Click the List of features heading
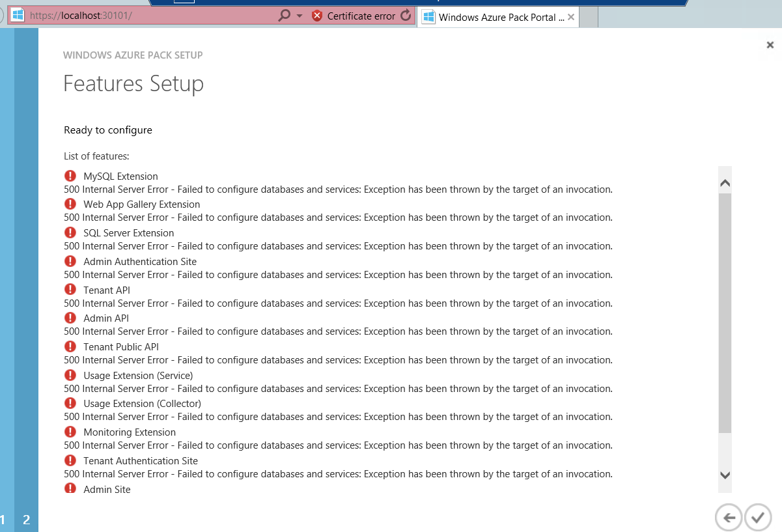The height and width of the screenshot is (532, 782). [x=96, y=156]
